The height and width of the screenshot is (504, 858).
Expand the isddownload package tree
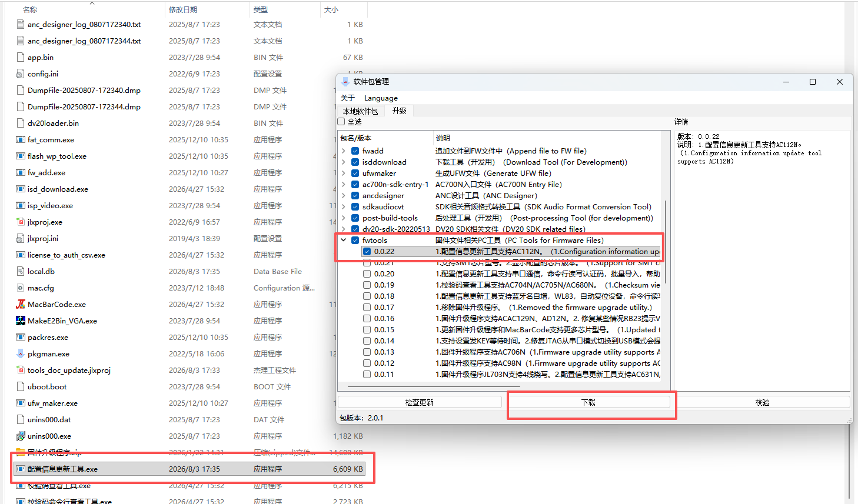pos(344,162)
